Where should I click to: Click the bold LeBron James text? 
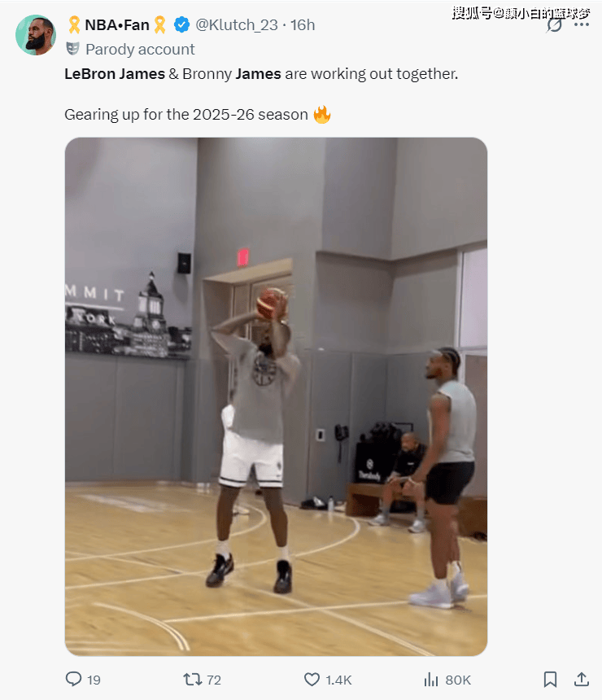pyautogui.click(x=115, y=73)
